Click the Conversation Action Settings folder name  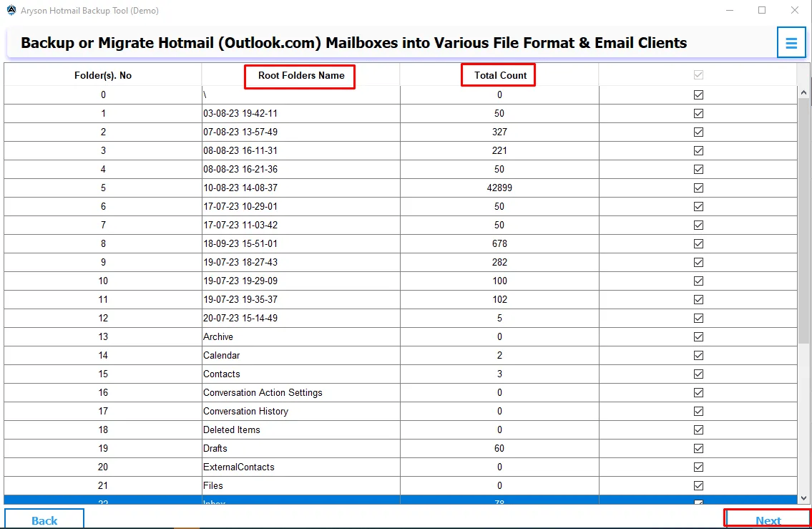[263, 393]
